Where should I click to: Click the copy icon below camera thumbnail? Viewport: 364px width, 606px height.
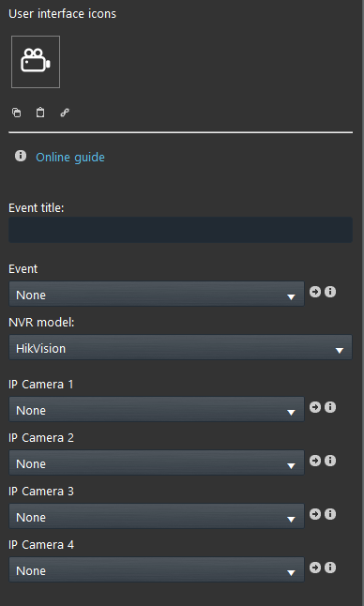coord(16,113)
